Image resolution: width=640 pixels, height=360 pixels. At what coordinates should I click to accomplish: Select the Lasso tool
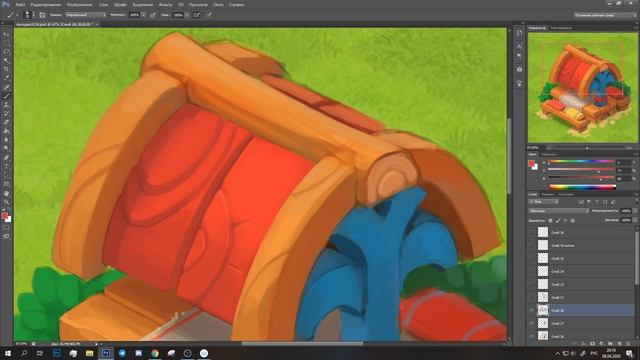pyautogui.click(x=6, y=52)
